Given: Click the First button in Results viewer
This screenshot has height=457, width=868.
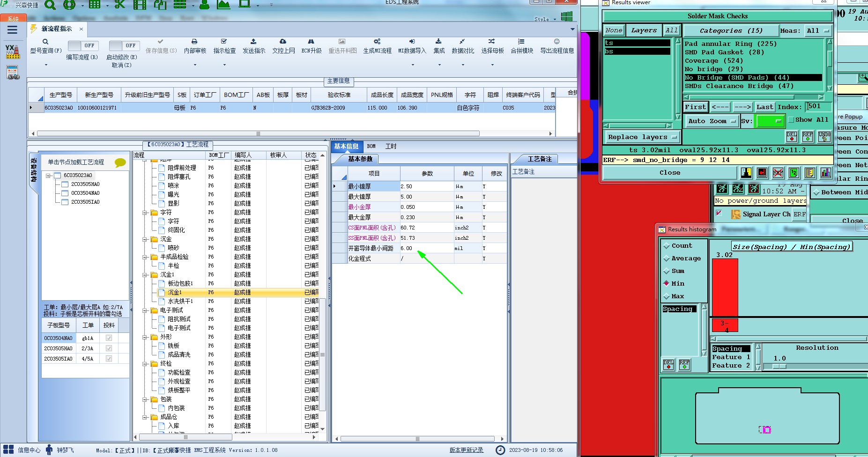Looking at the screenshot, I should pyautogui.click(x=695, y=107).
